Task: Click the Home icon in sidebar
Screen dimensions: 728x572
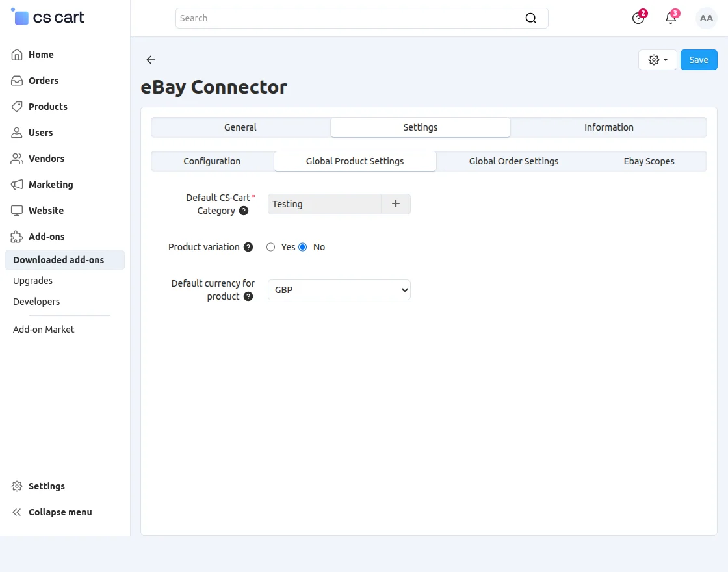Action: pyautogui.click(x=17, y=55)
